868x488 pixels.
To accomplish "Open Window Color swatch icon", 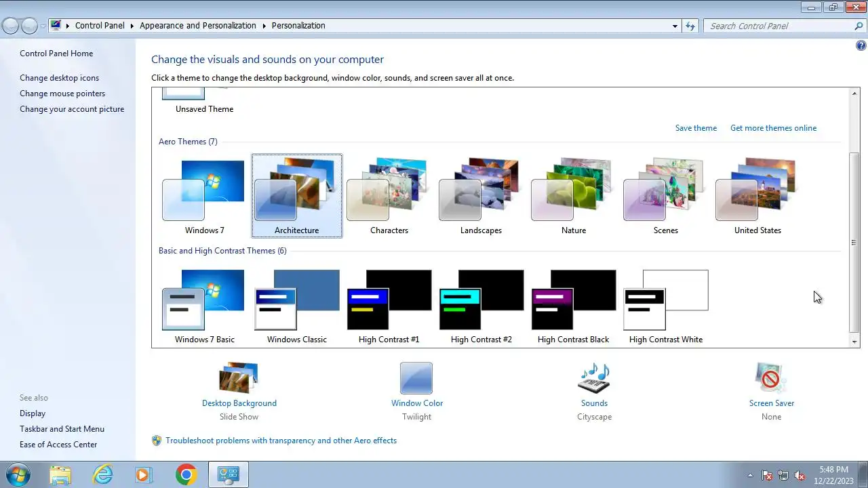I will (416, 378).
